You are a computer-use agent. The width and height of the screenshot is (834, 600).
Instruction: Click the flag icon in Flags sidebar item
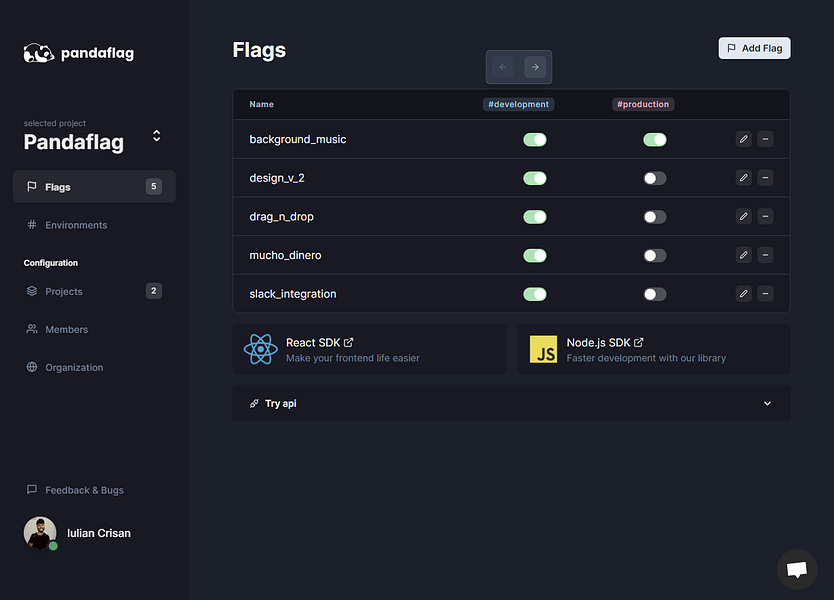point(32,186)
